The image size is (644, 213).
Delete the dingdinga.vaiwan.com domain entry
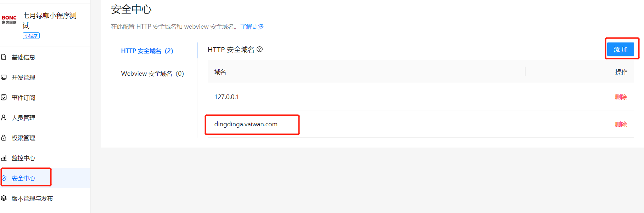click(x=621, y=124)
